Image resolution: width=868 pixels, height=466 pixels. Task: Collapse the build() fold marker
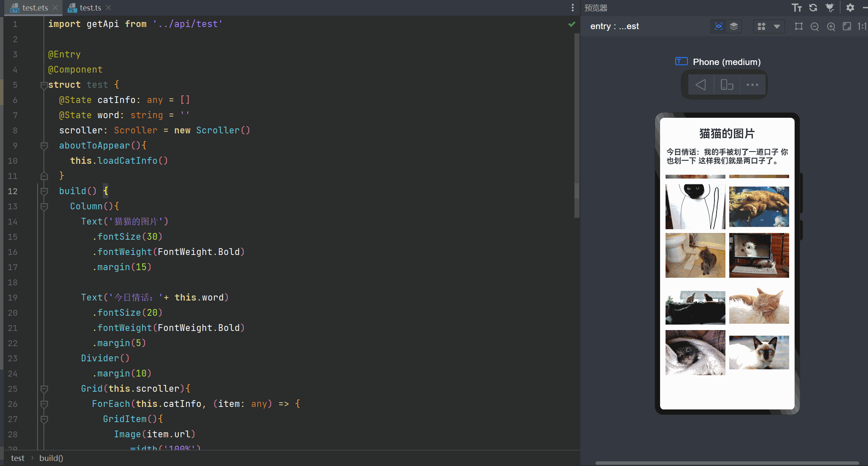click(44, 192)
